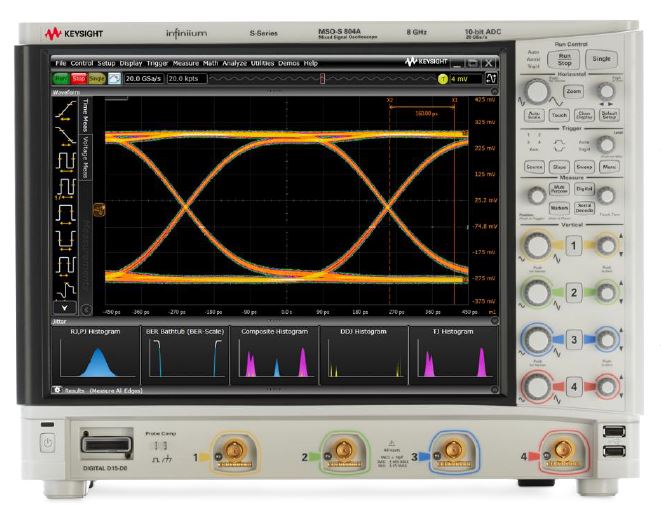Click the yellow trigger T indicator
The image size is (661, 506).
(x=443, y=79)
